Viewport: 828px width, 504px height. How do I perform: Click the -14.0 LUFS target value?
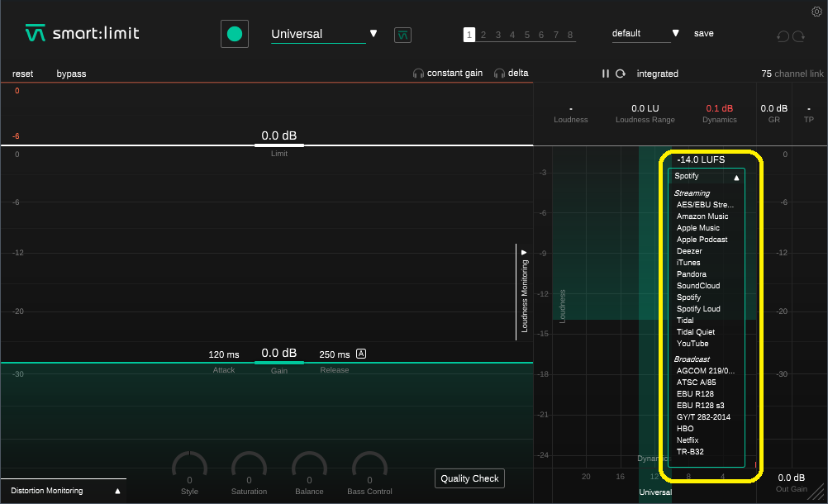click(702, 160)
